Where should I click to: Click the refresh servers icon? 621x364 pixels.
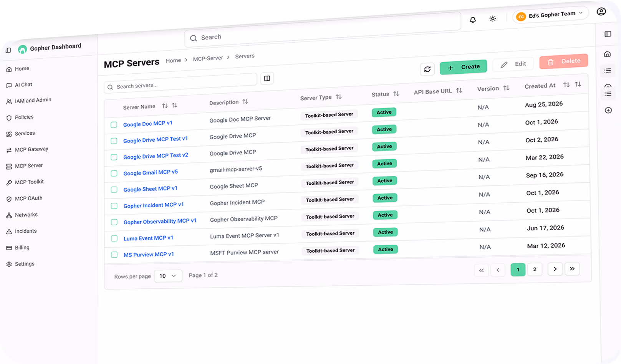click(x=427, y=69)
